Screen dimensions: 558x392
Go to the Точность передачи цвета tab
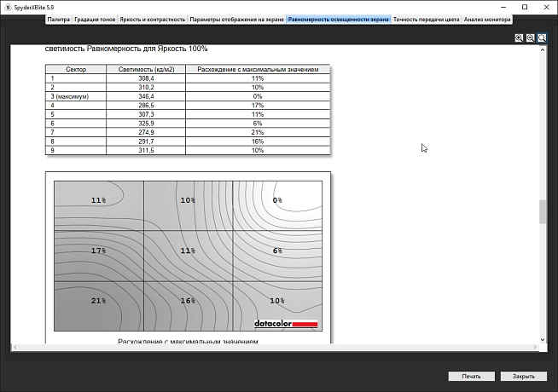point(426,18)
